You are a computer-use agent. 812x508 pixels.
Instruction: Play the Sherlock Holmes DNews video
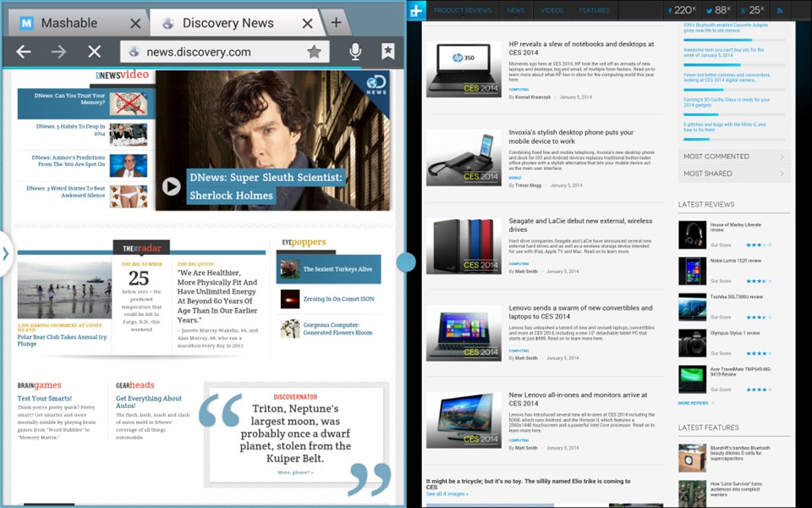[172, 186]
